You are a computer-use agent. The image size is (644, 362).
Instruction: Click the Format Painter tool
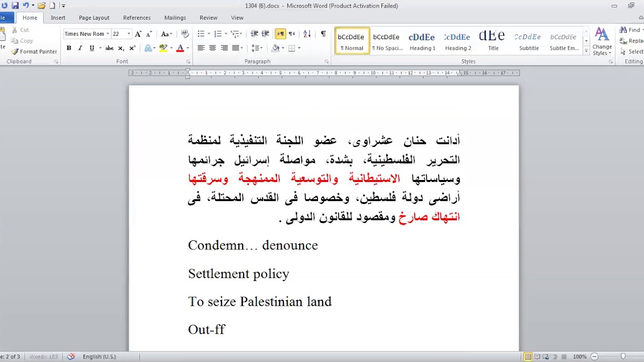pyautogui.click(x=34, y=51)
